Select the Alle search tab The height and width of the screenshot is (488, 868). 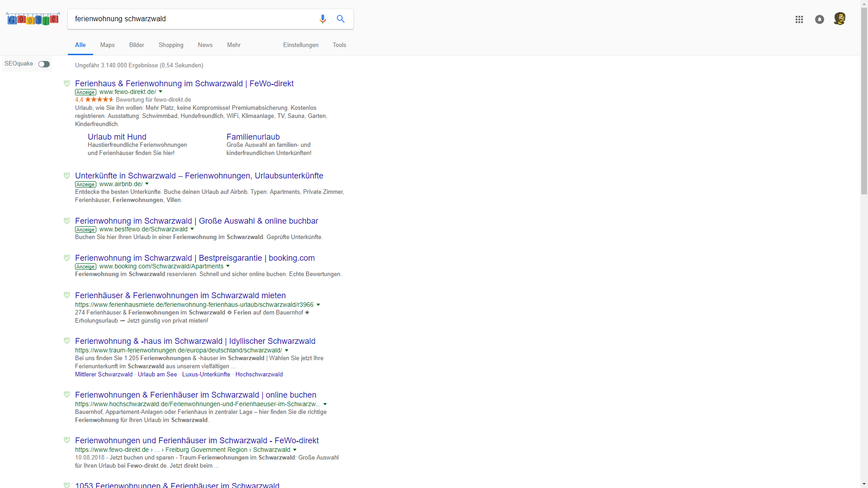click(x=80, y=45)
